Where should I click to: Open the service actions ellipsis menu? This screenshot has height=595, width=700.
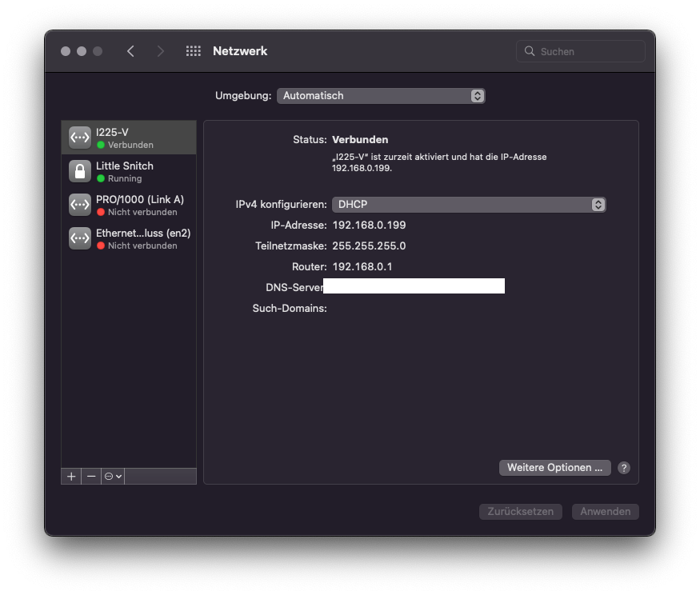point(113,477)
